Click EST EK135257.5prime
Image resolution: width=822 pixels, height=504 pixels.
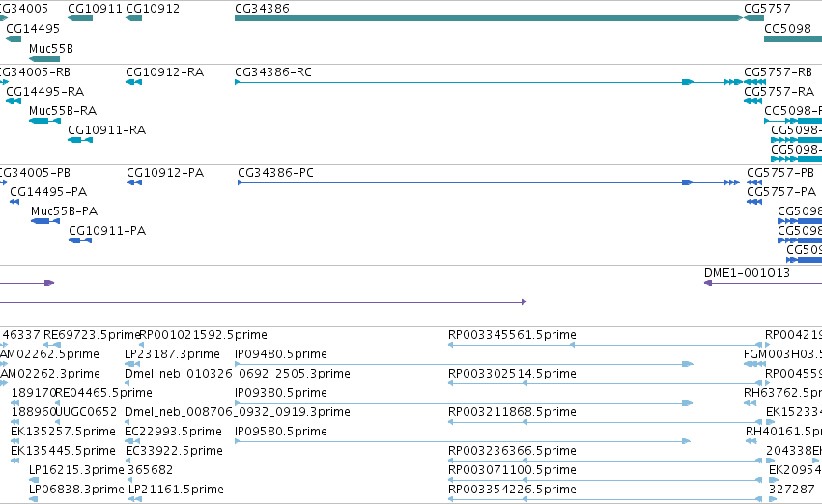[63, 432]
